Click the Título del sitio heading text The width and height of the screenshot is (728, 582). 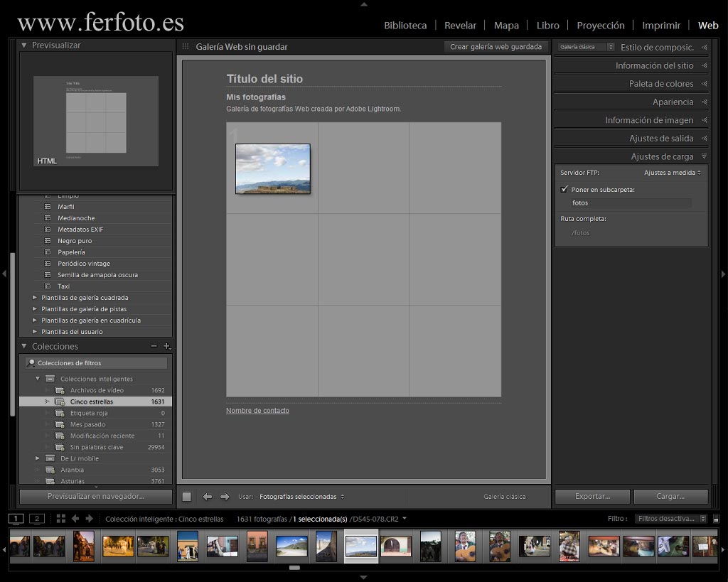point(264,79)
